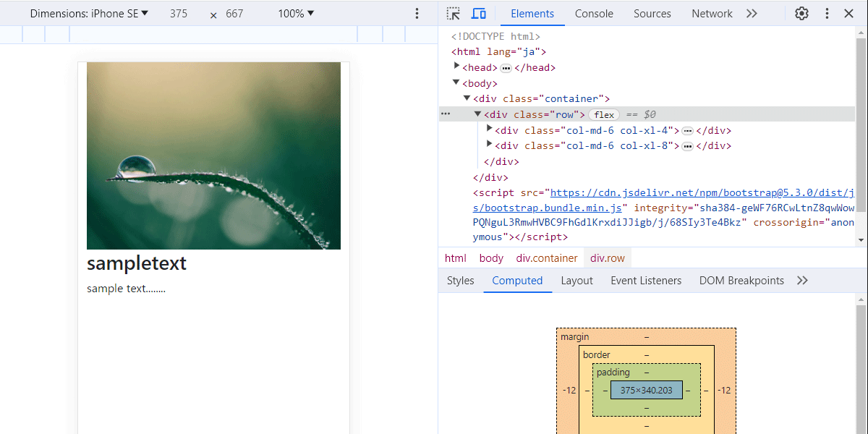Image resolution: width=868 pixels, height=434 pixels.
Task: Open the Dimensions iPhone SE dropdown
Action: (x=89, y=14)
